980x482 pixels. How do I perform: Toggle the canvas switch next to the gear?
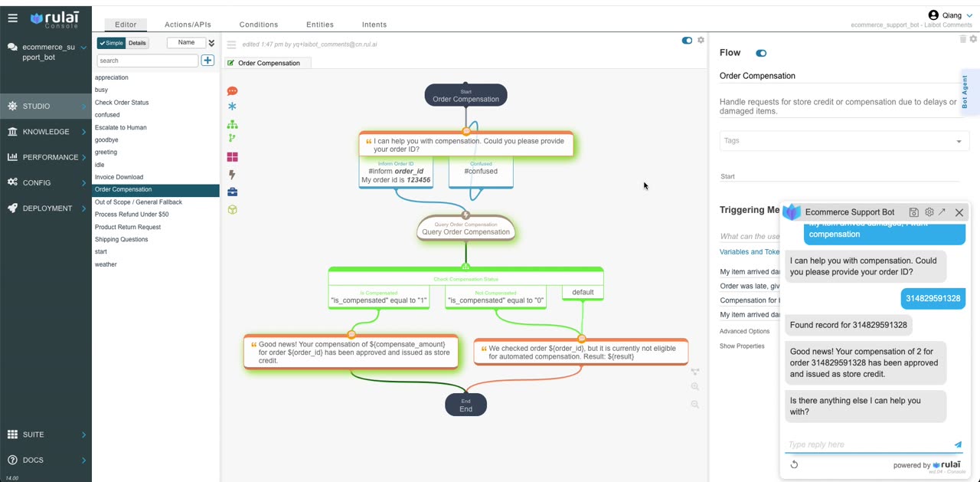[687, 41]
